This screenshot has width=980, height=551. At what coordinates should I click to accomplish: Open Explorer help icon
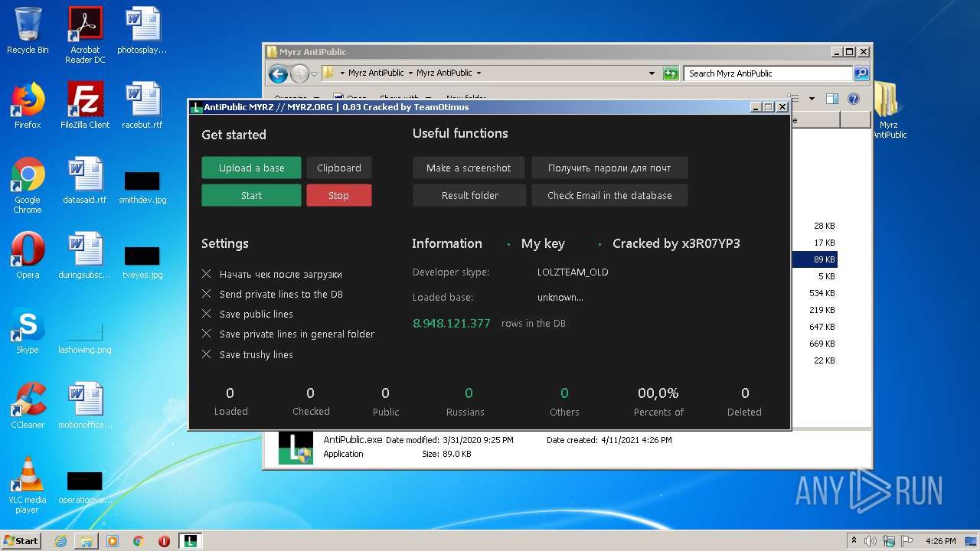pos(854,99)
